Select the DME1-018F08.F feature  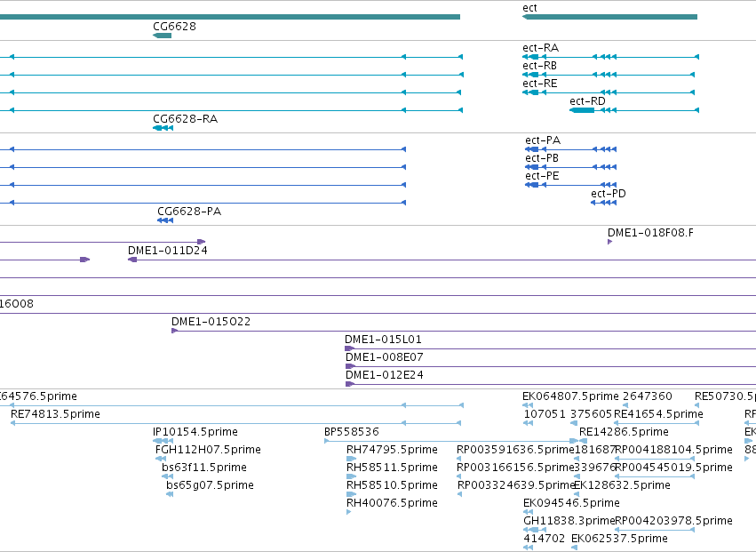coord(610,242)
